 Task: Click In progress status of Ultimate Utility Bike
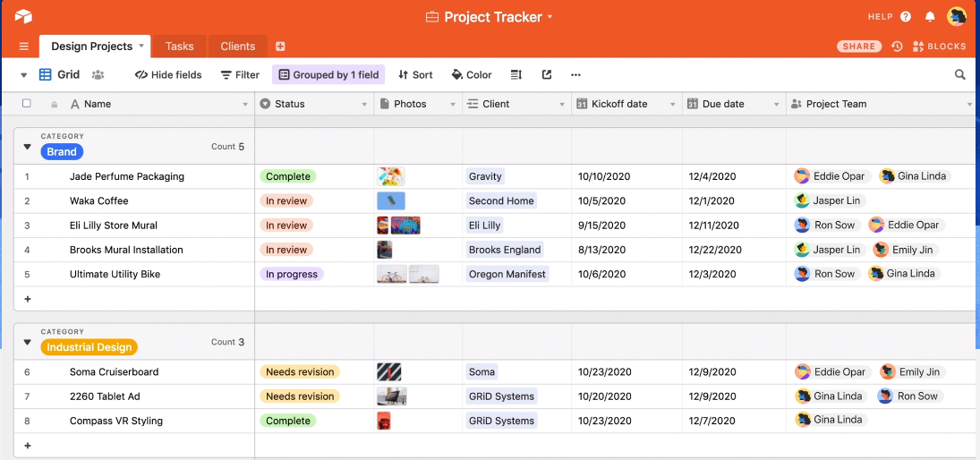point(291,274)
